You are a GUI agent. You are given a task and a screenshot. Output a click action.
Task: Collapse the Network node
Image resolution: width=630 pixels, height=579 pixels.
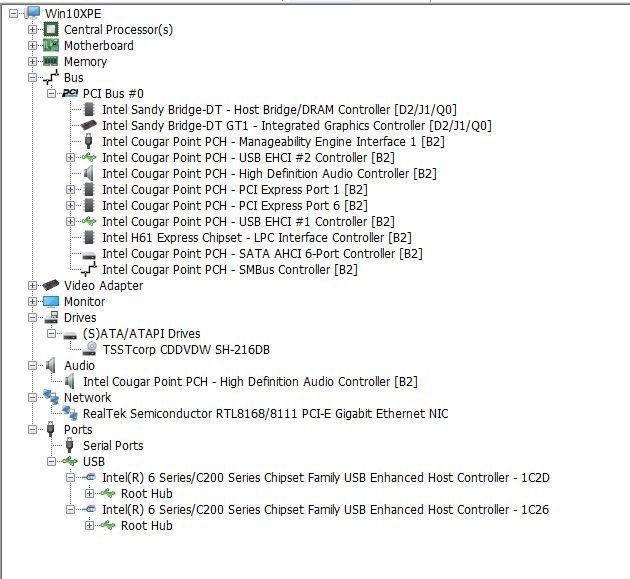(x=33, y=397)
